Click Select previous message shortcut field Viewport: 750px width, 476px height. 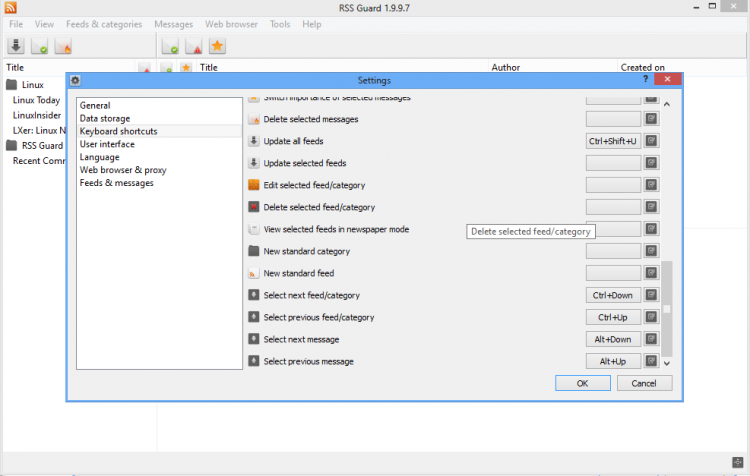613,361
